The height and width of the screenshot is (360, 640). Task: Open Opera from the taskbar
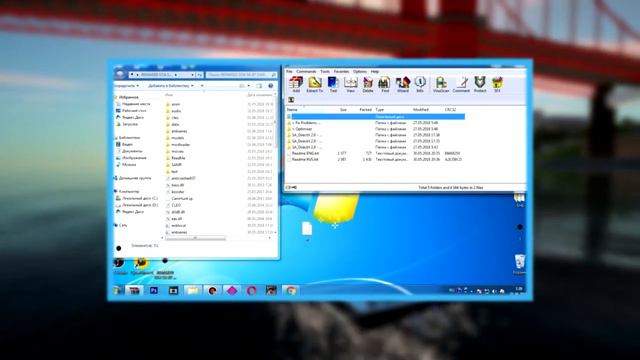click(x=252, y=291)
